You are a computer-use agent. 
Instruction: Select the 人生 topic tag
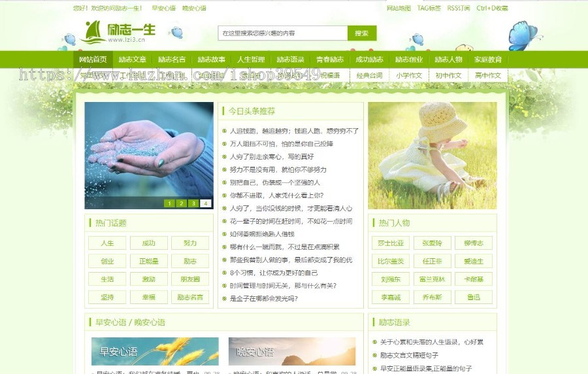coord(107,243)
